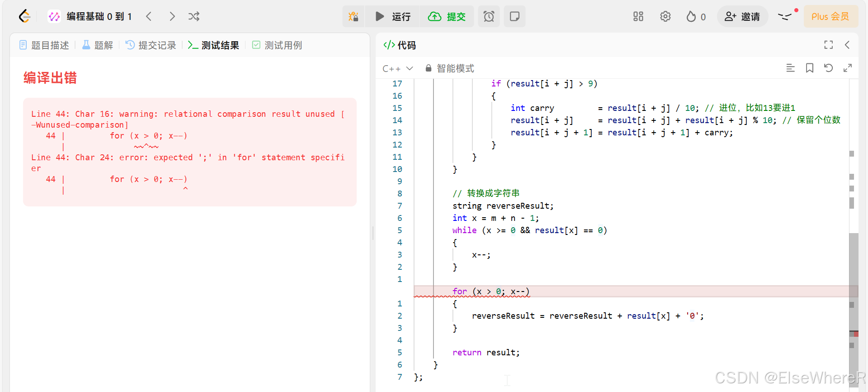Viewport: 868px width, 392px height.
Task: Run the code with 运行 button
Action: [392, 17]
